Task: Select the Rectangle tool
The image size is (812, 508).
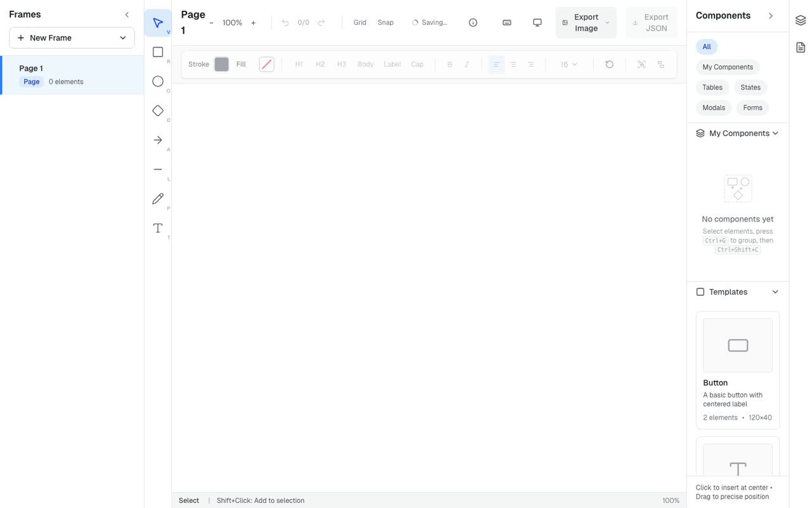Action: click(x=158, y=52)
